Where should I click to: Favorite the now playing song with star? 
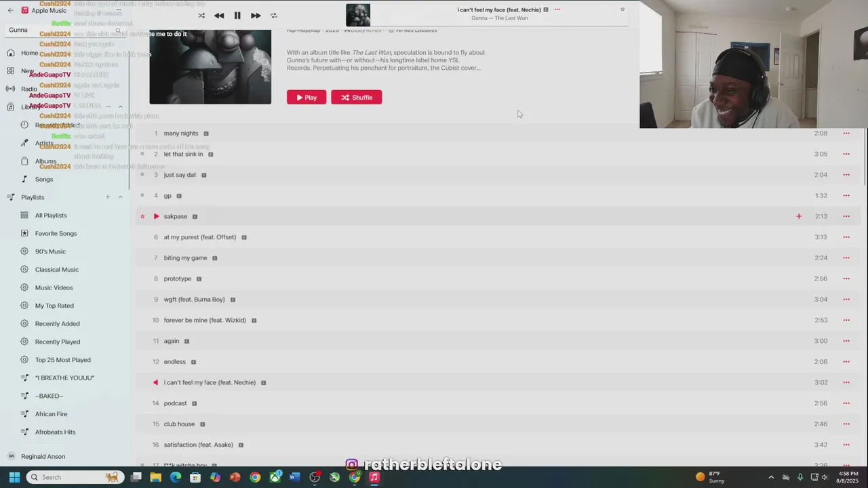click(623, 9)
